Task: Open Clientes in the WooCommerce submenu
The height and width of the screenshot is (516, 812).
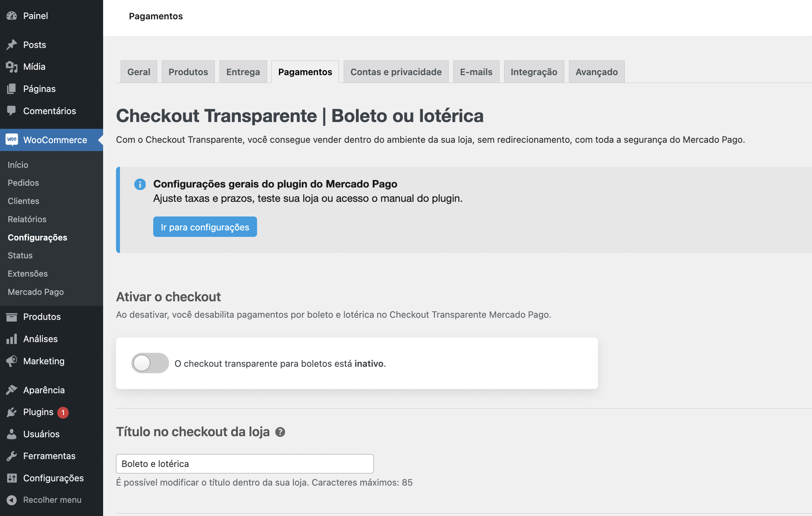Action: (x=24, y=201)
